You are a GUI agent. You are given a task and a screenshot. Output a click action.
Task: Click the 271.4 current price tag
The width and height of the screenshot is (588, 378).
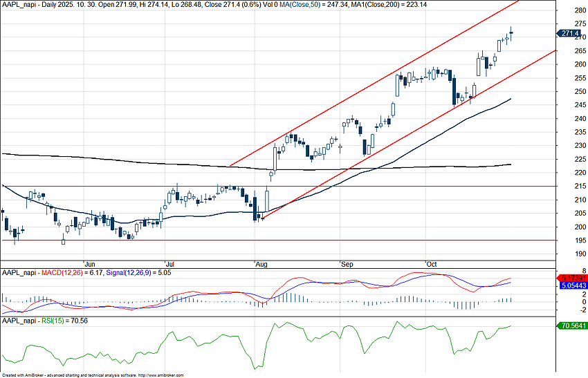[x=569, y=33]
